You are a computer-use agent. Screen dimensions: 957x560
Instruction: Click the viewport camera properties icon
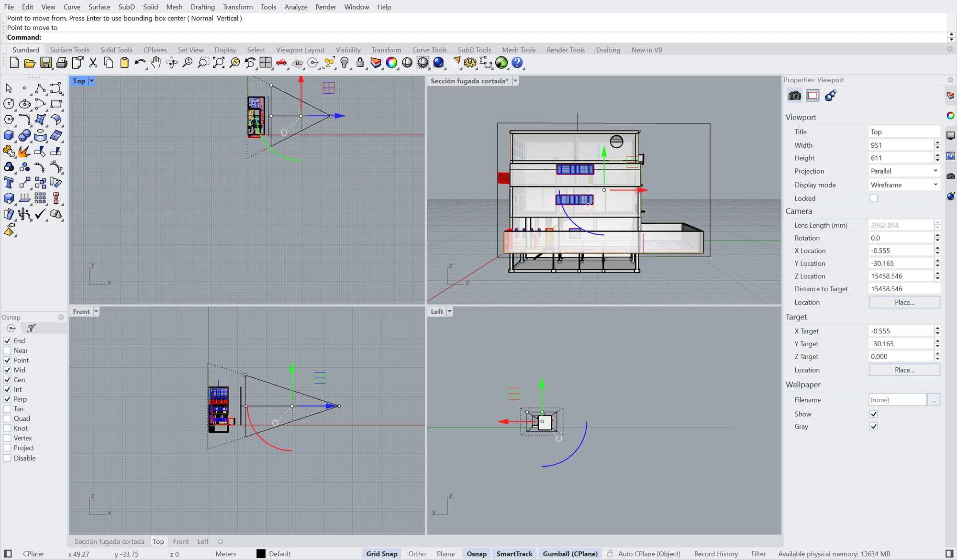[794, 95]
